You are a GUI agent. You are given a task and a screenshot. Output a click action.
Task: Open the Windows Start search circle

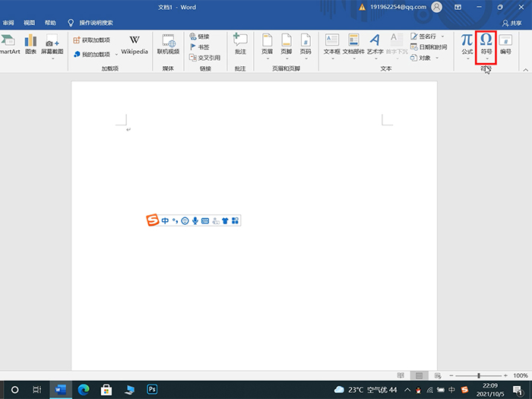click(x=15, y=389)
